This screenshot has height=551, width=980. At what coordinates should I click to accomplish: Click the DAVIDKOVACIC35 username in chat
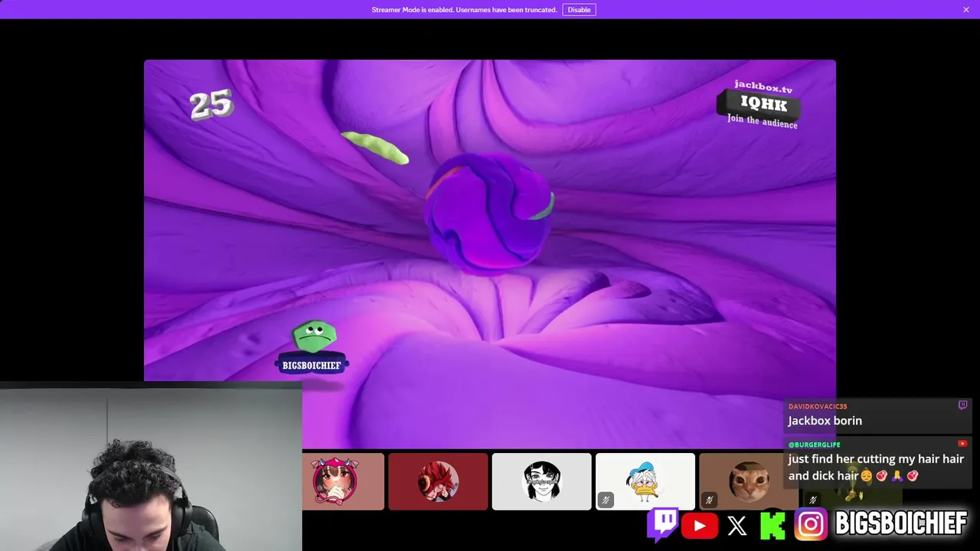point(818,406)
